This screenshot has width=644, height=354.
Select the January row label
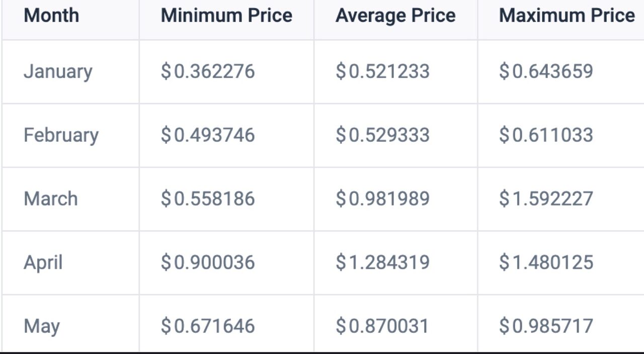(58, 72)
